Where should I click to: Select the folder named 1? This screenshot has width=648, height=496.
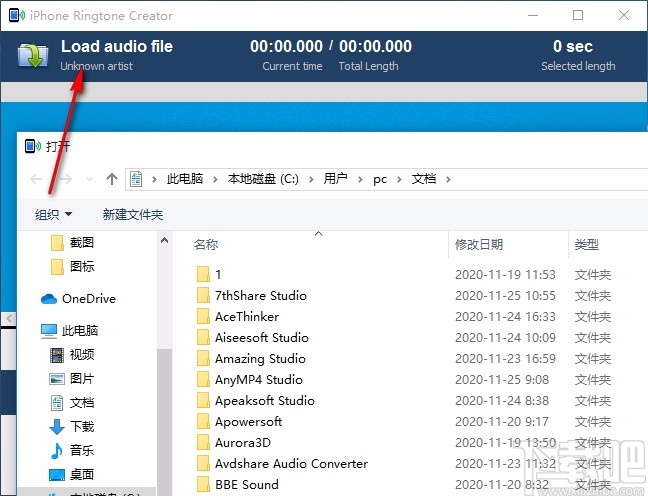[209, 274]
